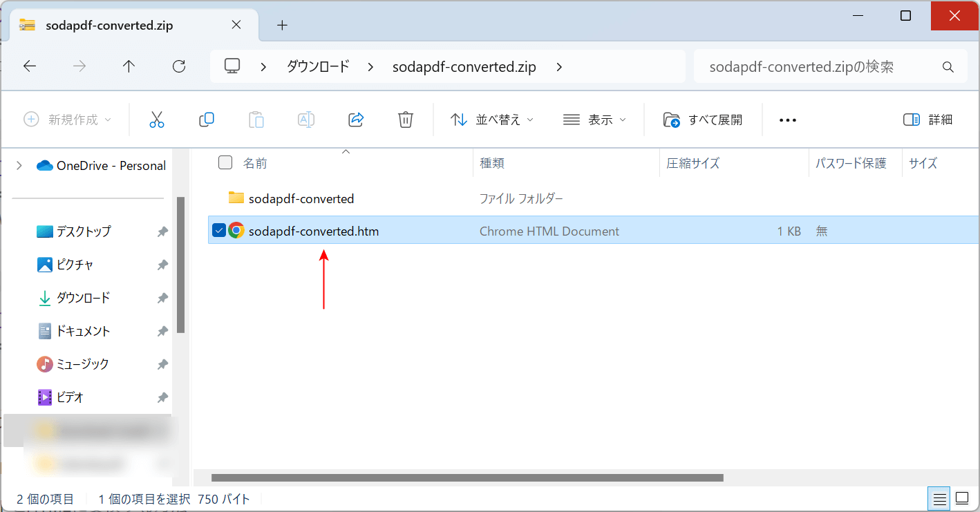The width and height of the screenshot is (980, 512).
Task: Close the sodapdf-converted.zip tab
Action: (x=236, y=25)
